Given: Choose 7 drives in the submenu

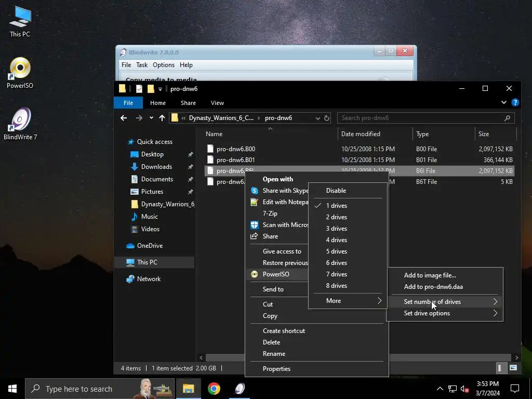Looking at the screenshot, I should coord(348,274).
